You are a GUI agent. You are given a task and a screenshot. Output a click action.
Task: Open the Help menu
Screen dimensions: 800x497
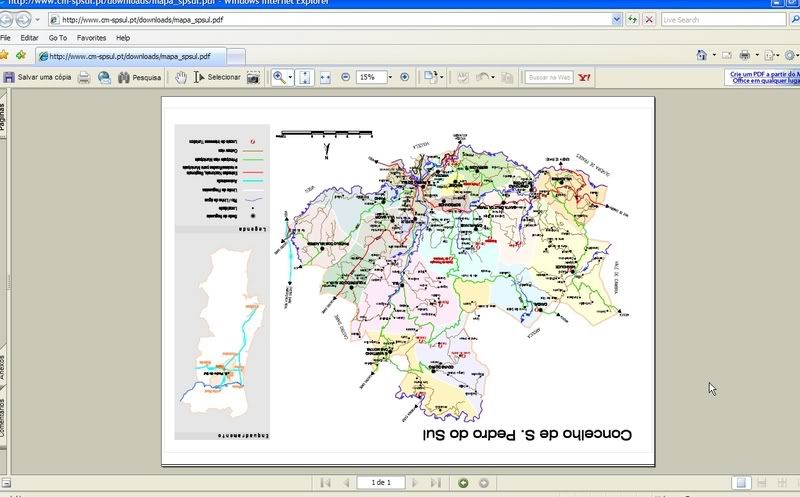(123, 38)
